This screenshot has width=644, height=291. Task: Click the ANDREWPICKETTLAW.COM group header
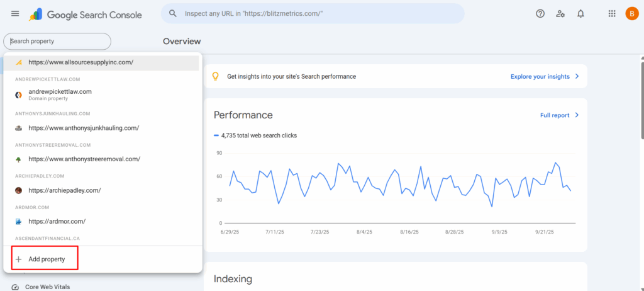(47, 79)
